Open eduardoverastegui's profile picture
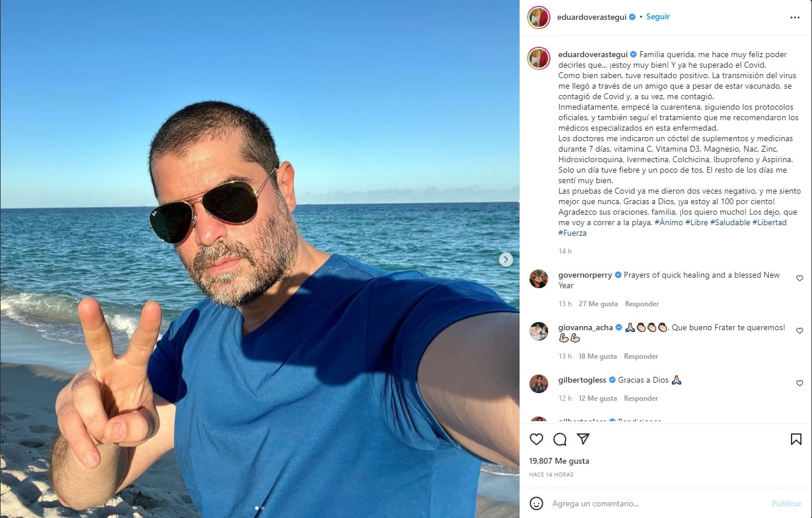The width and height of the screenshot is (812, 518). click(x=538, y=17)
